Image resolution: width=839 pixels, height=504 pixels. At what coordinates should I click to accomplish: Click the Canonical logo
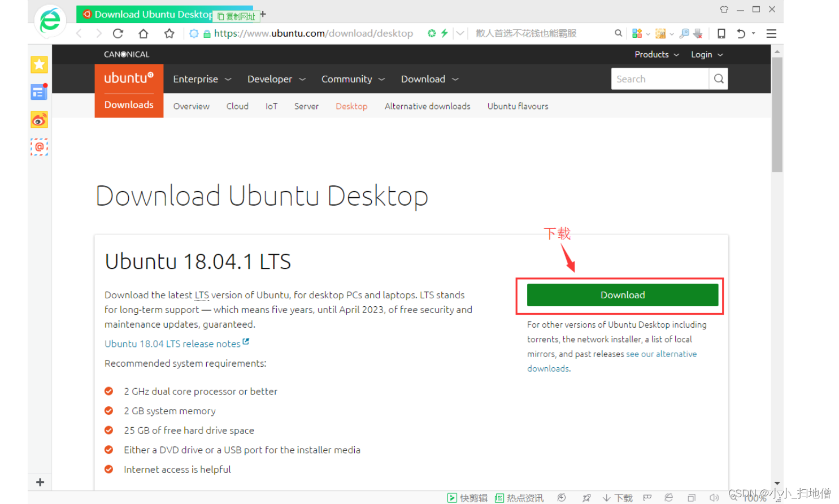127,54
